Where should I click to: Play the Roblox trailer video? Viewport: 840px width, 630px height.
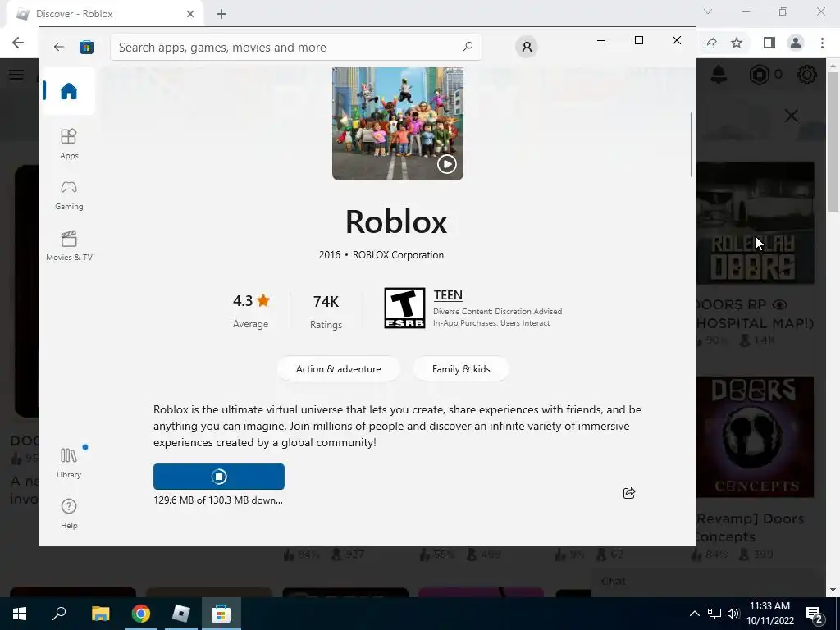click(x=447, y=164)
